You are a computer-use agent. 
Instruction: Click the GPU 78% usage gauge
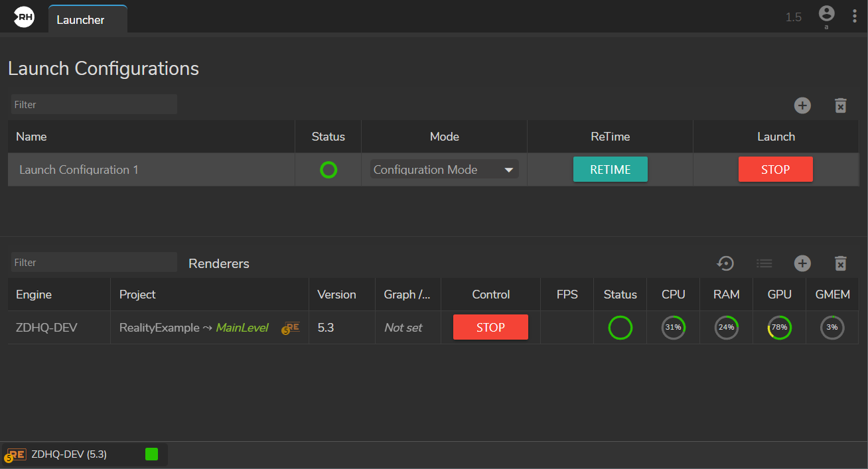click(779, 328)
